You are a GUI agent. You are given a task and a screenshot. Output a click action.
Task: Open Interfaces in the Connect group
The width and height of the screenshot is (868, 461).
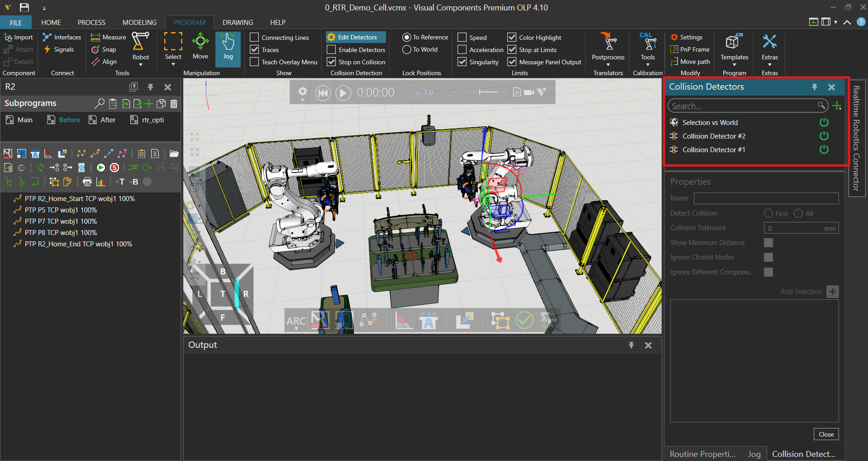(x=62, y=37)
